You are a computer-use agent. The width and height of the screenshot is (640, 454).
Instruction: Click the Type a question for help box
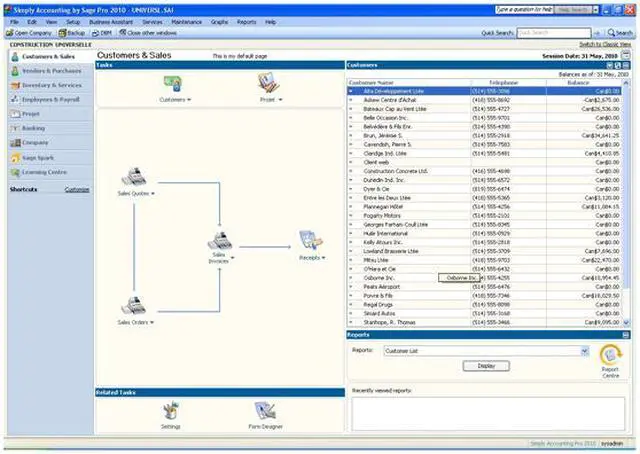click(524, 9)
